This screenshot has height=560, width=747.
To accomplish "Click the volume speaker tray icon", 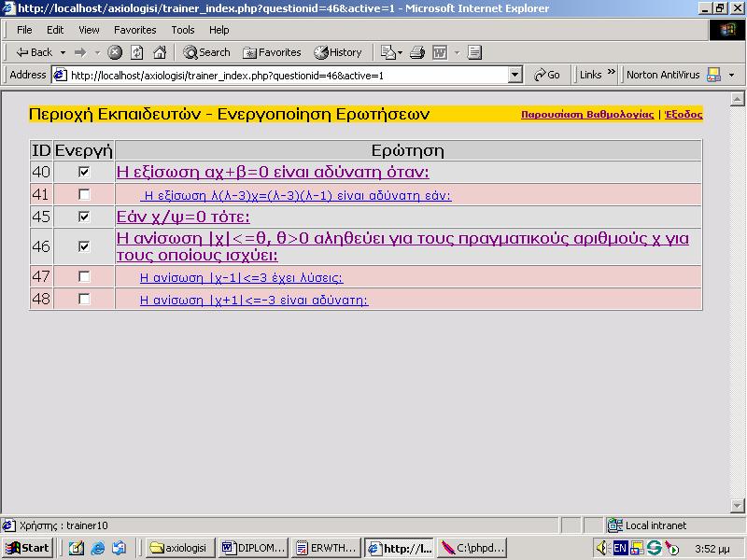I will pyautogui.click(x=601, y=548).
